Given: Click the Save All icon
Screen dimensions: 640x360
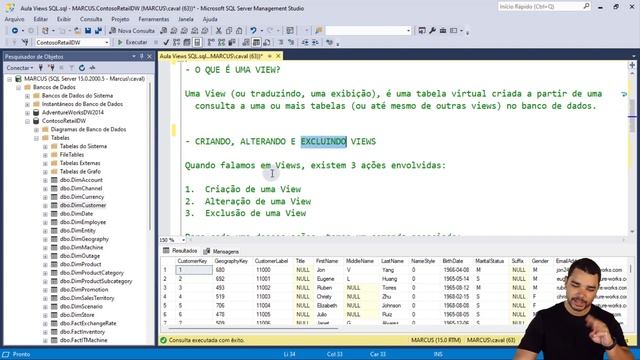Looking at the screenshot, I should click(x=98, y=31).
